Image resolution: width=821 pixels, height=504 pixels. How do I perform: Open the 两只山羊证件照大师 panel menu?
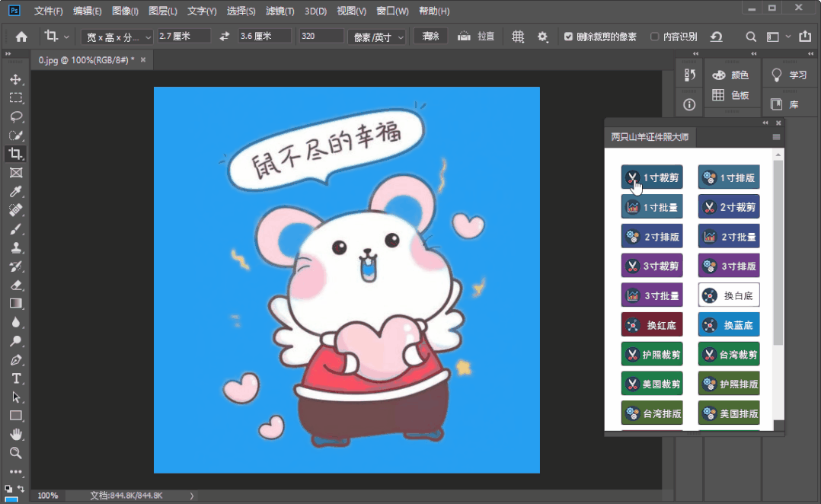[x=776, y=137]
